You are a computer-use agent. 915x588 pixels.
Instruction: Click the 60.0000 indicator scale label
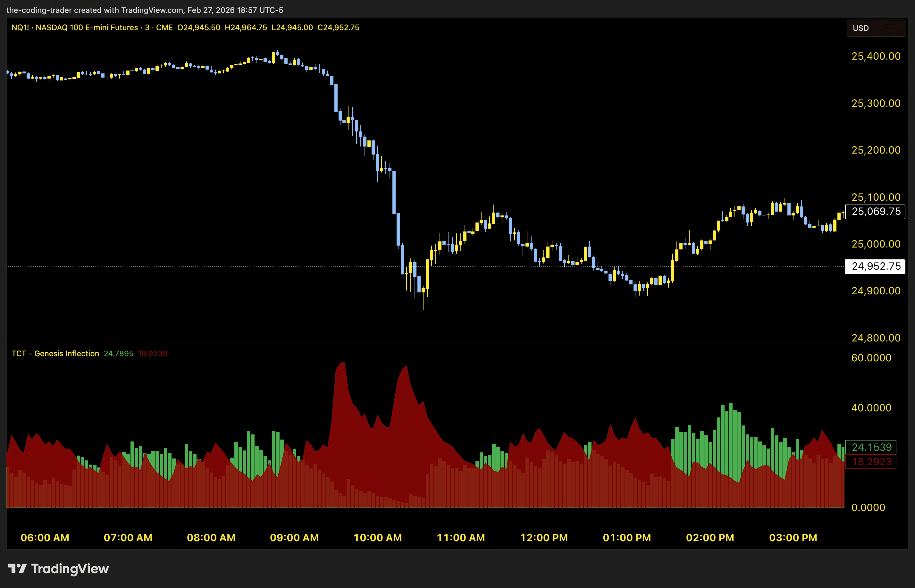pyautogui.click(x=871, y=358)
